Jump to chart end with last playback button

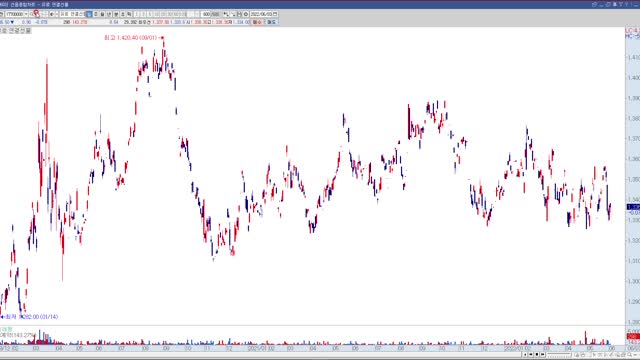pos(542,354)
